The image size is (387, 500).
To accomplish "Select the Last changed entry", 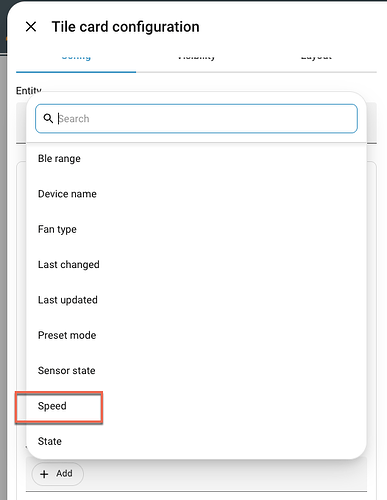I will click(x=196, y=265).
